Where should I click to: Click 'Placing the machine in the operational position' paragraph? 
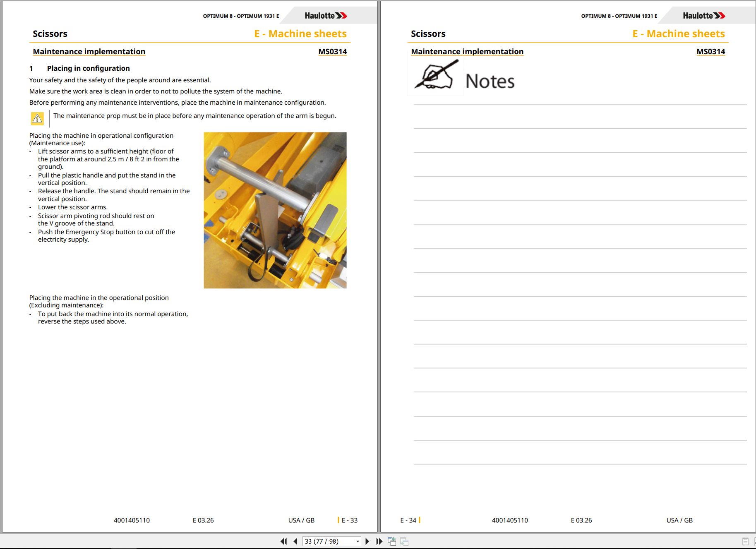[99, 302]
